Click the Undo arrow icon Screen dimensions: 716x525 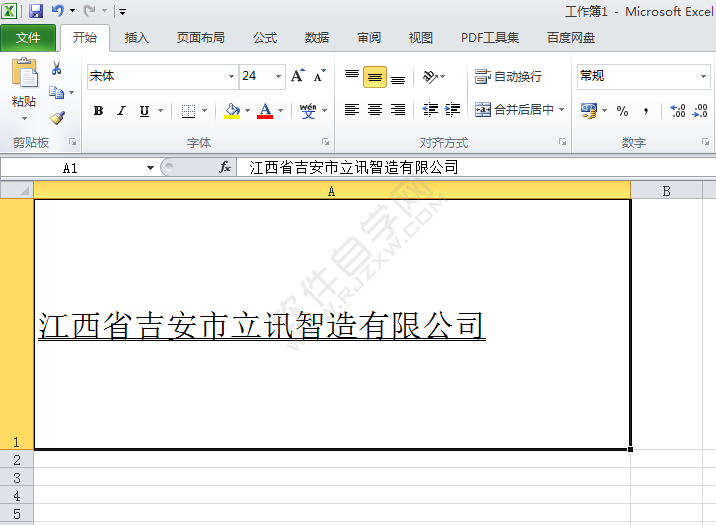point(58,10)
